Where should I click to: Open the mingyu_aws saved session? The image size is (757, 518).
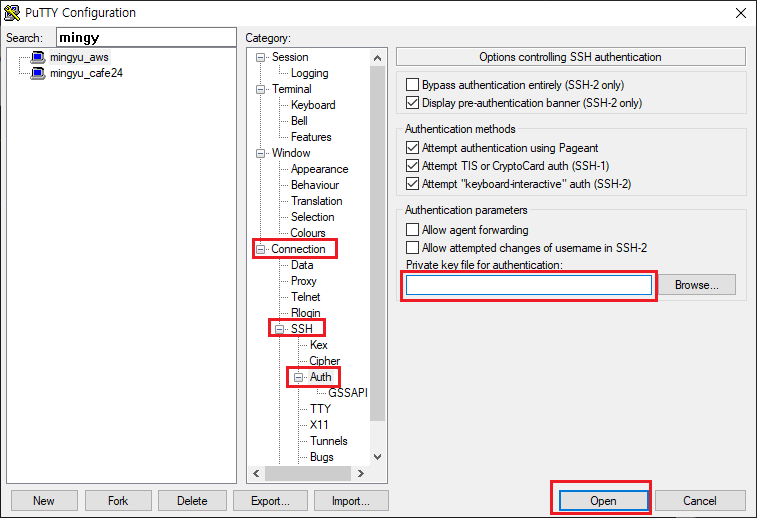pos(79,57)
